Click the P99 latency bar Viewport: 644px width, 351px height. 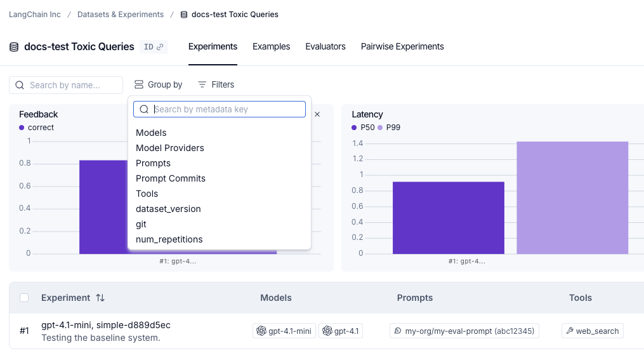[x=572, y=197]
